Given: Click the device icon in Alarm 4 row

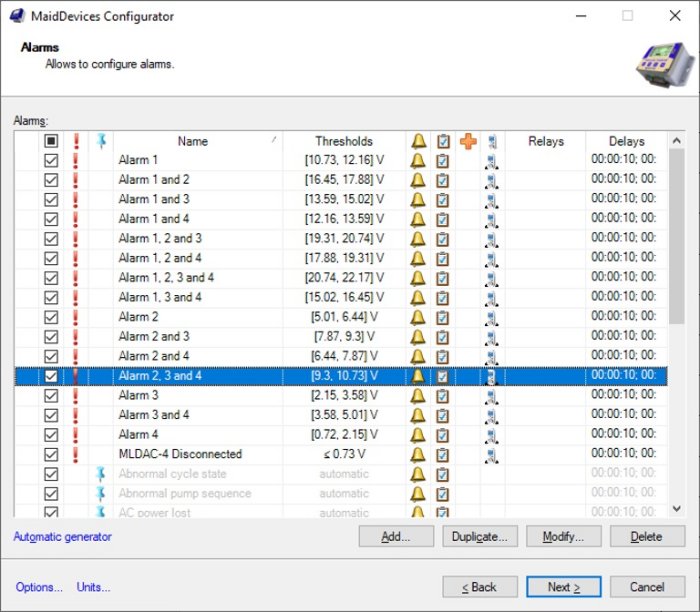Looking at the screenshot, I should (x=491, y=435).
